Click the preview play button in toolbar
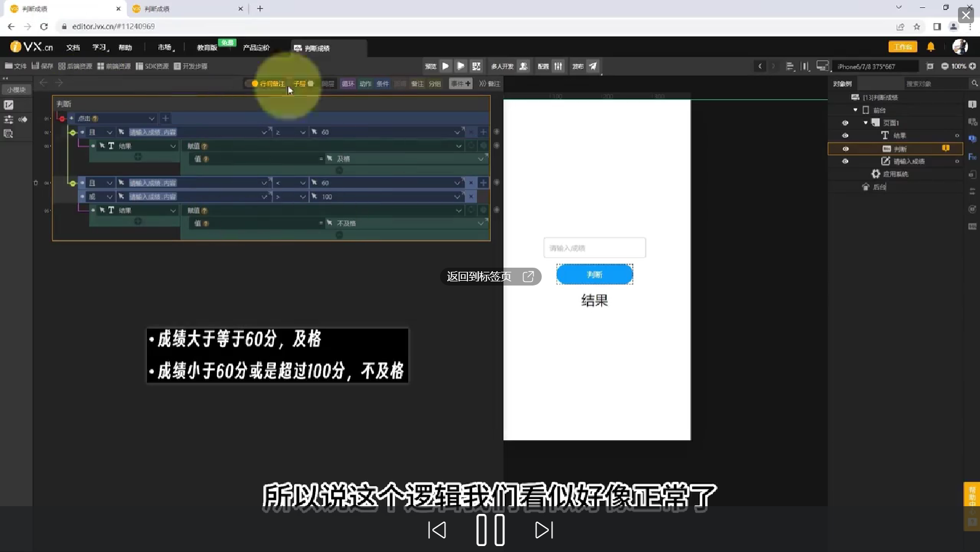 point(445,66)
